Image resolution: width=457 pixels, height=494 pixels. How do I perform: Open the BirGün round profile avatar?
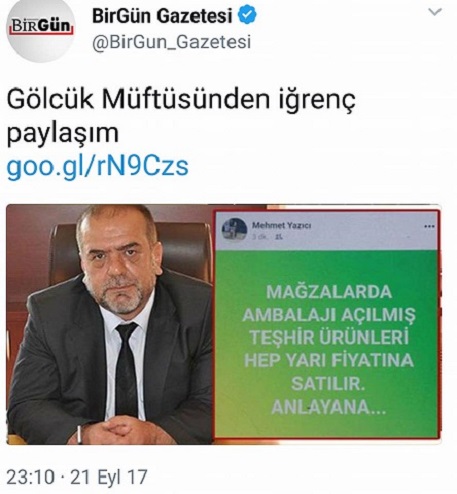point(41,29)
